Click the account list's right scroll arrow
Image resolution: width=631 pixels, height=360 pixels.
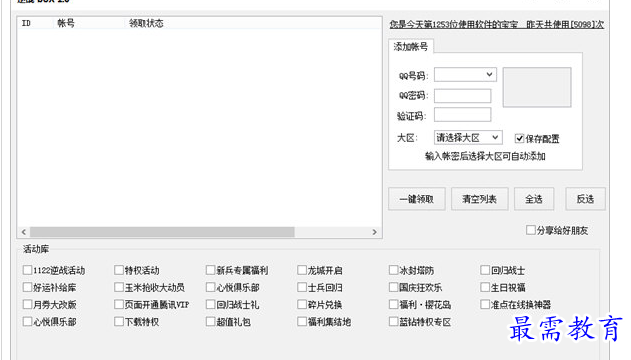tap(375, 232)
